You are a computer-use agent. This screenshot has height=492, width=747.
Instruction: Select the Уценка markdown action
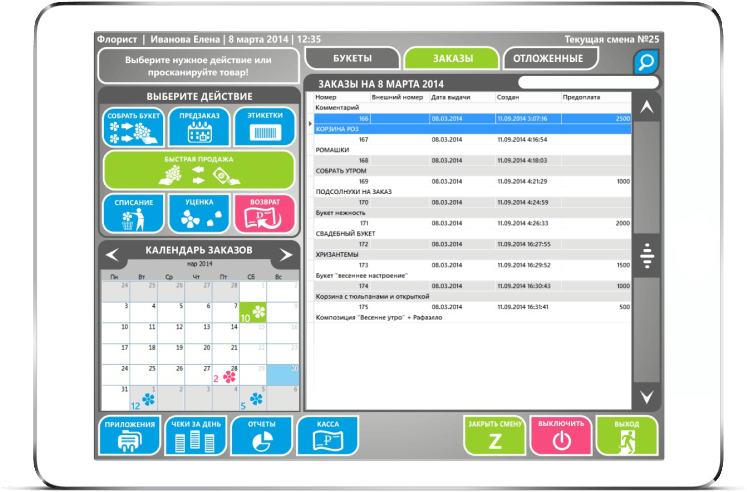(x=199, y=213)
